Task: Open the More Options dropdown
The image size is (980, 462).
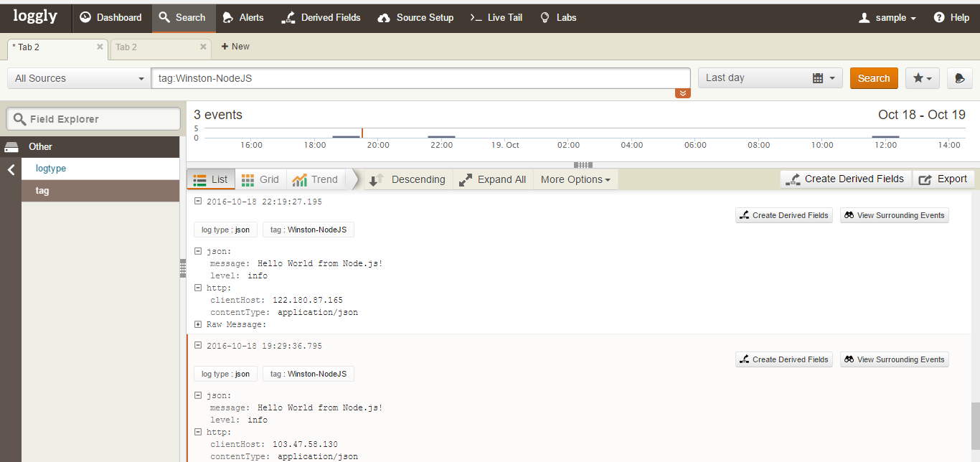Action: [x=575, y=179]
